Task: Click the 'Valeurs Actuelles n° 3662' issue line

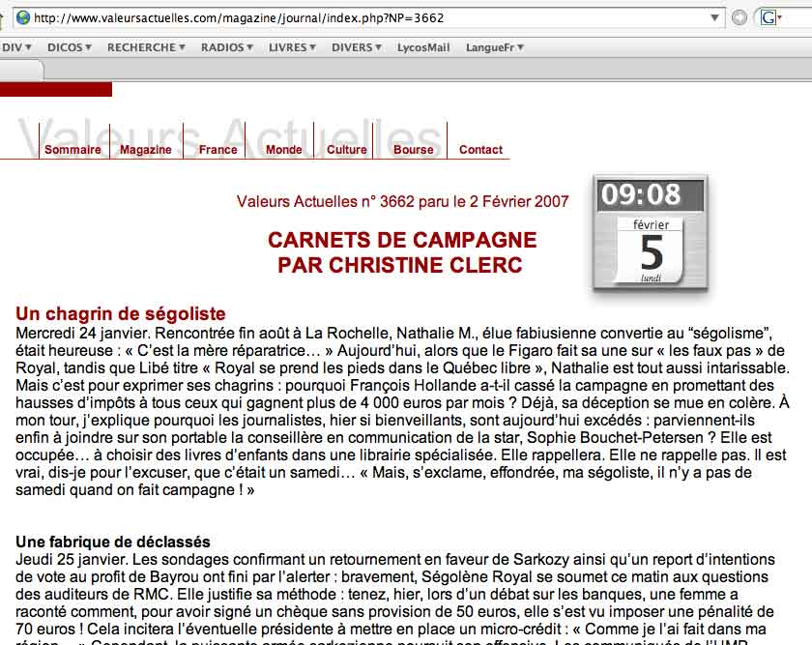Action: tap(402, 201)
